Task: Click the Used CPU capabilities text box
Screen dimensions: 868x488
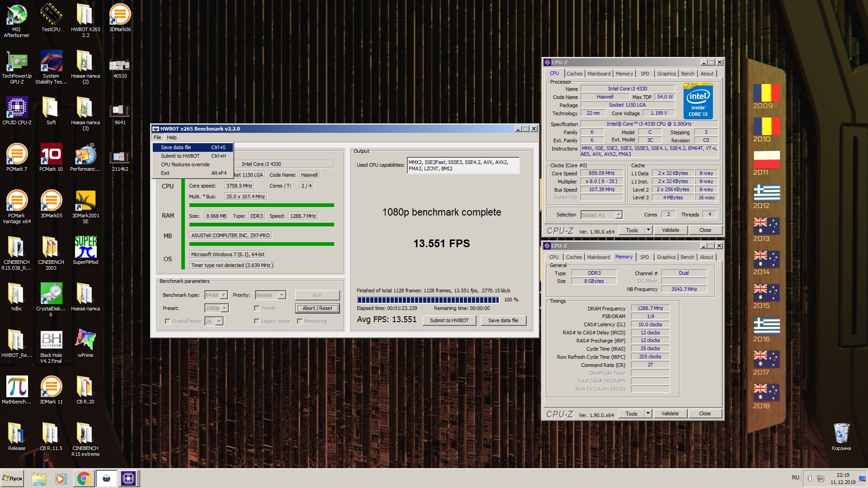Action: coord(463,165)
